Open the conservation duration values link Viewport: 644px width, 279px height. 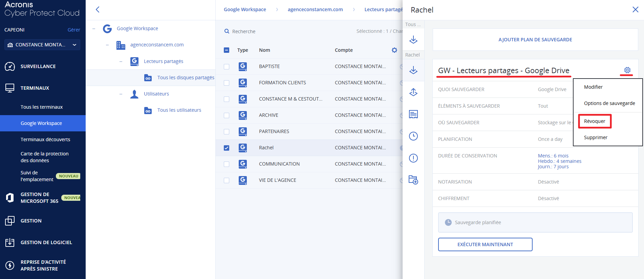tap(559, 161)
